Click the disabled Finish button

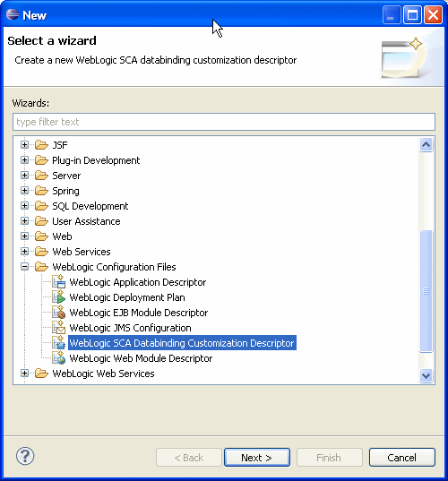[329, 458]
